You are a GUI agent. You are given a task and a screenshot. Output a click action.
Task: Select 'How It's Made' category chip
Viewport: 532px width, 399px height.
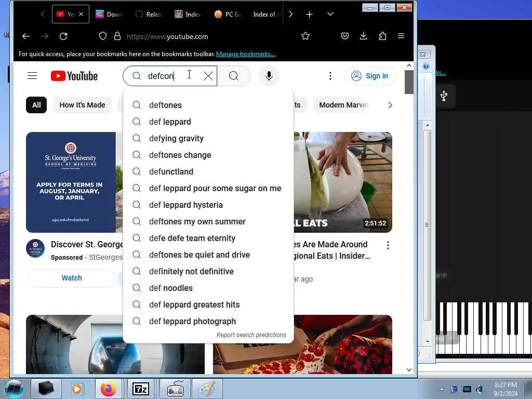coord(82,105)
